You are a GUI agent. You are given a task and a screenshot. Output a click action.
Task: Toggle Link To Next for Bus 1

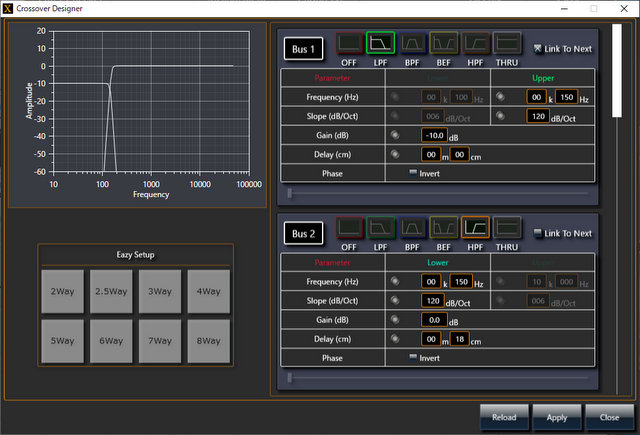click(x=538, y=48)
